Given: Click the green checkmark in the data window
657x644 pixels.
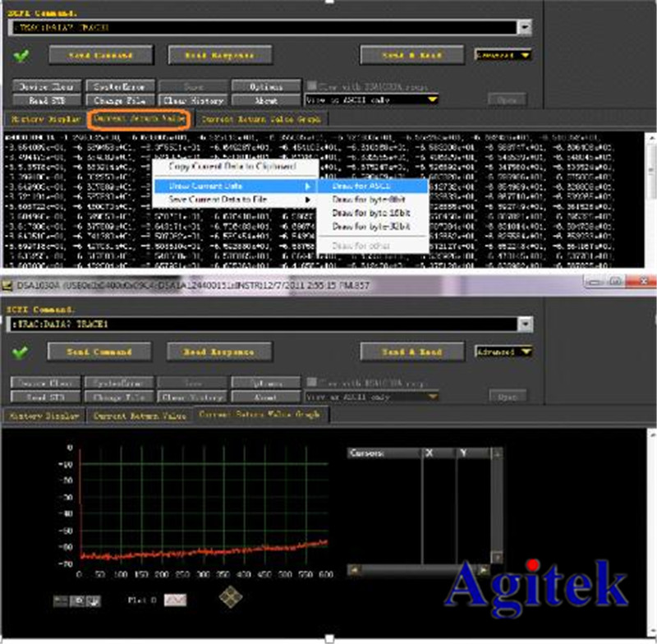Looking at the screenshot, I should pyautogui.click(x=21, y=55).
